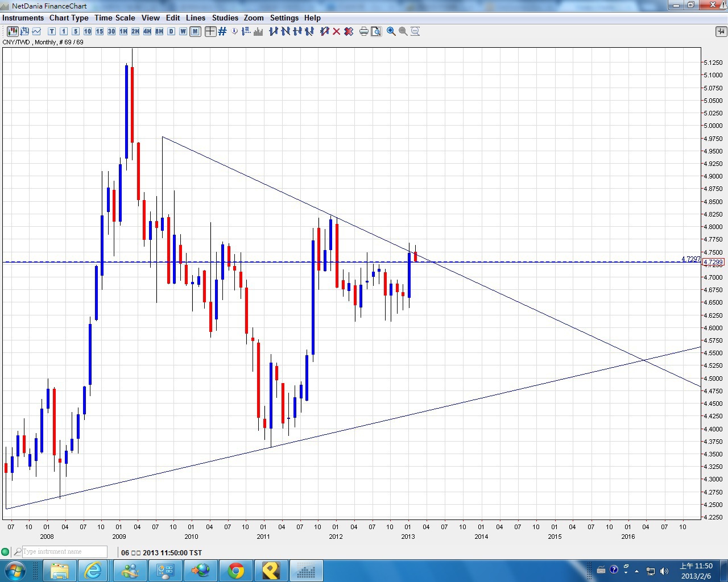Image resolution: width=728 pixels, height=582 pixels.
Task: Click the 4.7299 current price label
Action: tap(713, 263)
